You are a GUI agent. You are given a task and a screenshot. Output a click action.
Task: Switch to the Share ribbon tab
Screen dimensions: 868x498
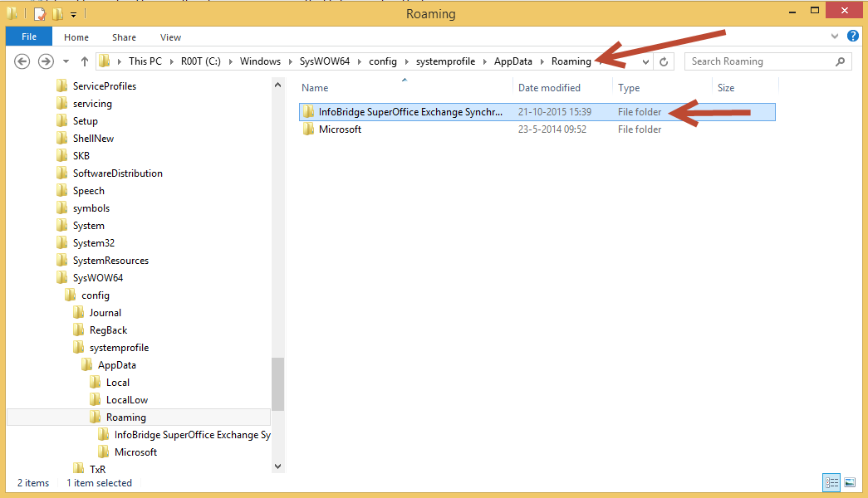coord(124,37)
